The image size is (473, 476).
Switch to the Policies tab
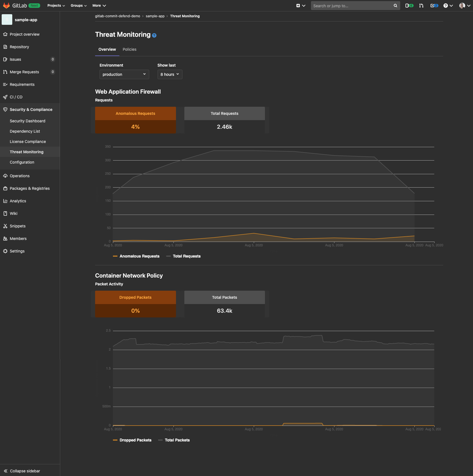[x=129, y=49]
